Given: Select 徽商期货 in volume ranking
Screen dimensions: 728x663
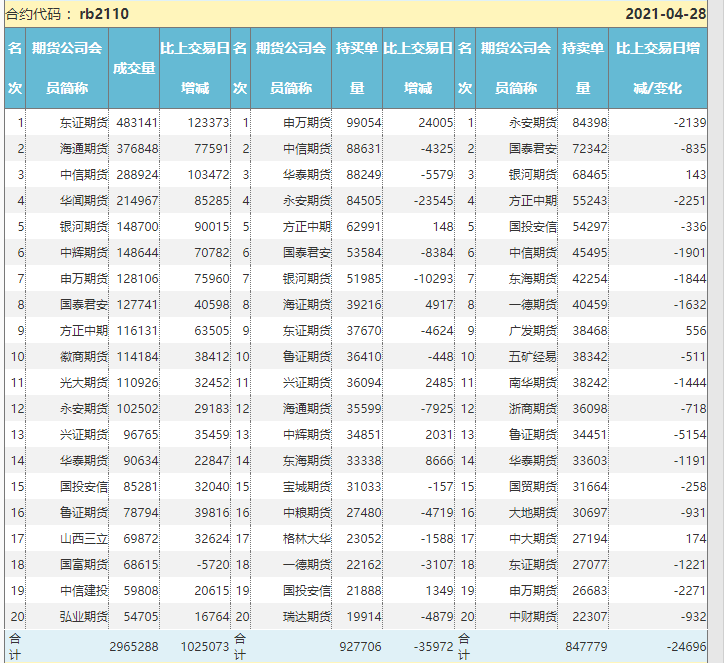Looking at the screenshot, I should tap(84, 357).
